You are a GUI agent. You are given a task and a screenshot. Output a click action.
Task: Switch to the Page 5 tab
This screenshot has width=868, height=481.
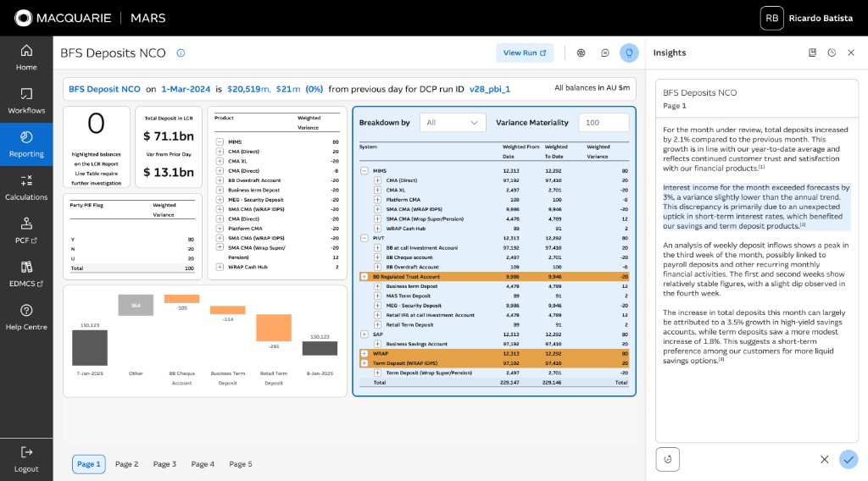click(241, 464)
